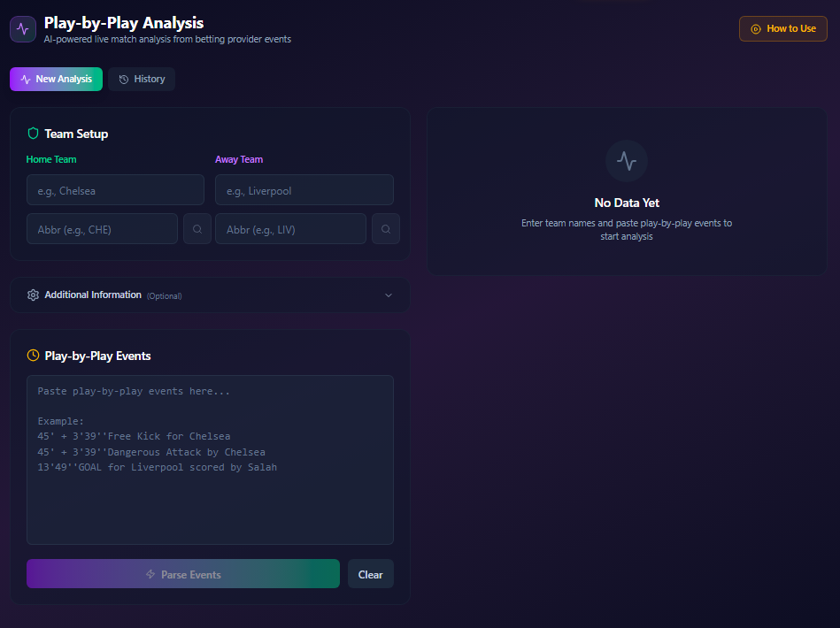Click the No Data Yet heading

pos(627,203)
